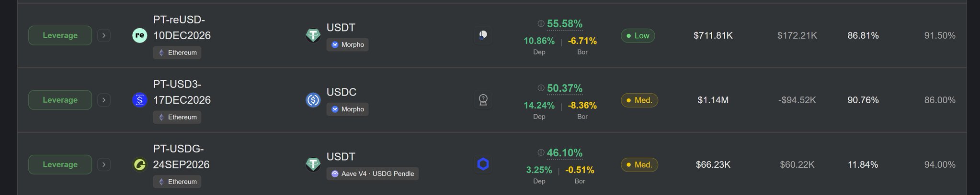Click USDT Tether icon in first row
Viewport: 980px width, 195px height.
[313, 35]
